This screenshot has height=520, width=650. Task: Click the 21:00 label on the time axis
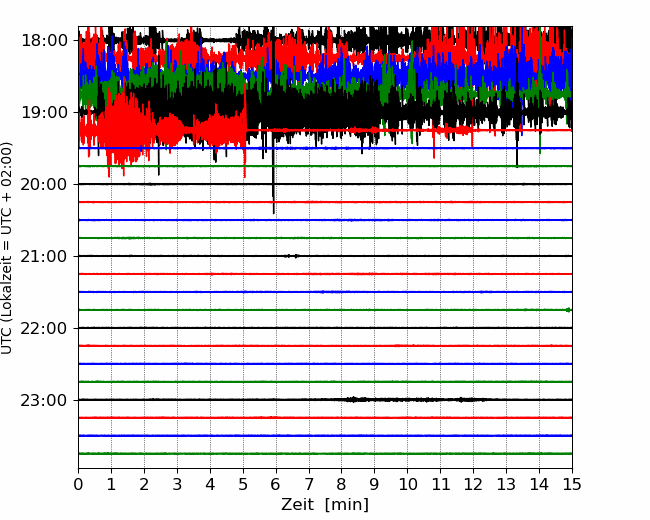[44, 256]
